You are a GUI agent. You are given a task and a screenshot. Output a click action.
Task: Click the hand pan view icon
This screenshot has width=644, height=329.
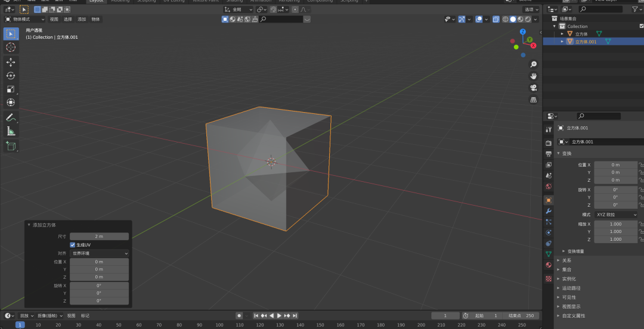pyautogui.click(x=534, y=76)
